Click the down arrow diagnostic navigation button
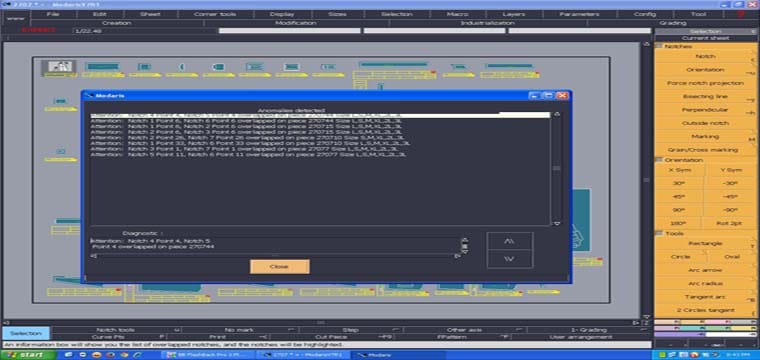Screen dimensions: 760x360 point(509,259)
